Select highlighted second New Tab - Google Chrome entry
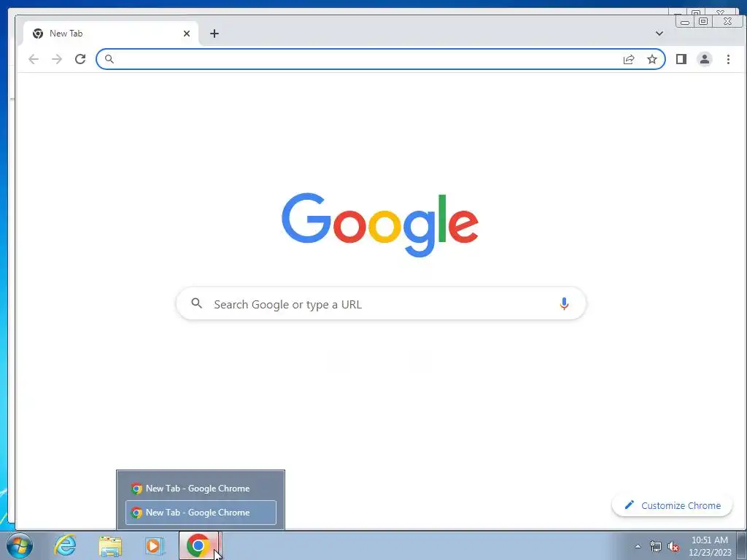747x560 pixels. coord(201,513)
